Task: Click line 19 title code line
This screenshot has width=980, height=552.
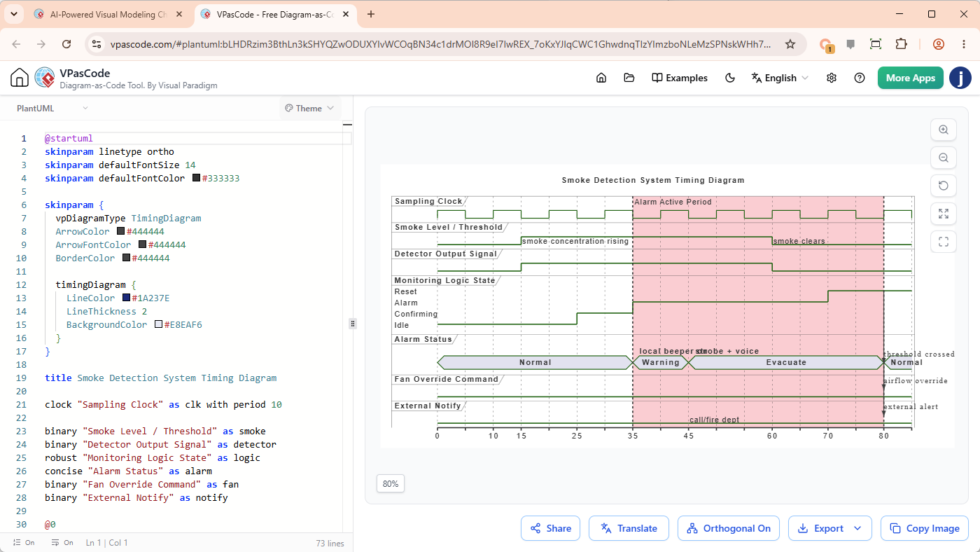Action: click(160, 378)
